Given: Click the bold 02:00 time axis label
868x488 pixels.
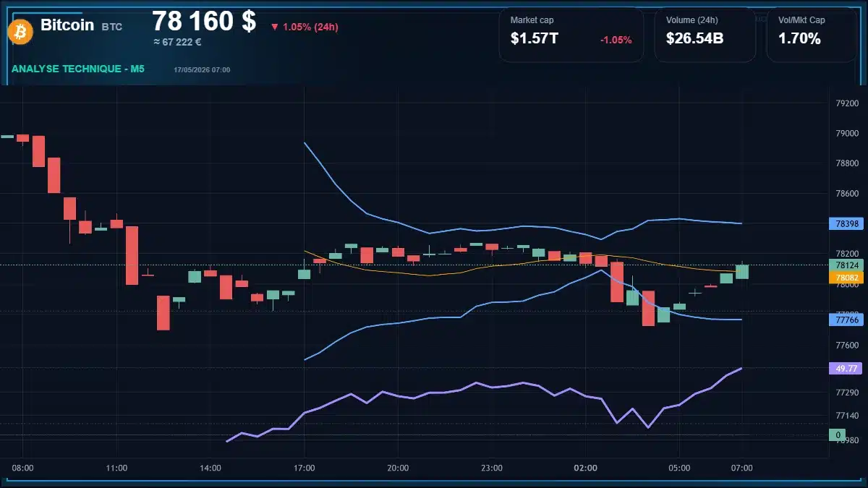Looking at the screenshot, I should click(x=585, y=468).
